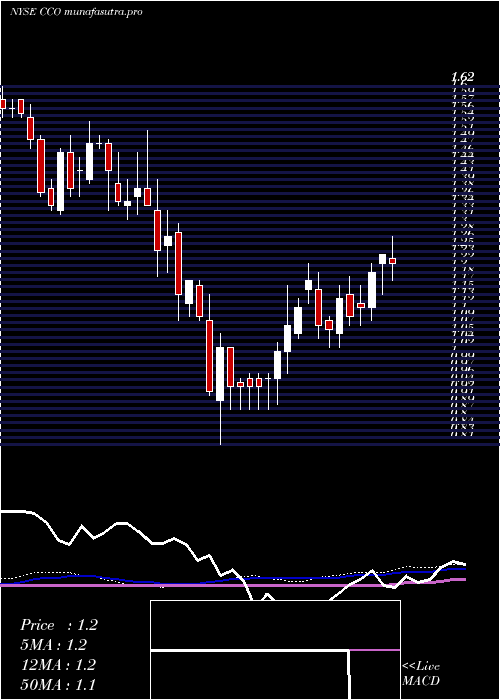Click the 1.62 top price label
Viewport: 500px width, 700px height.
tap(462, 77)
